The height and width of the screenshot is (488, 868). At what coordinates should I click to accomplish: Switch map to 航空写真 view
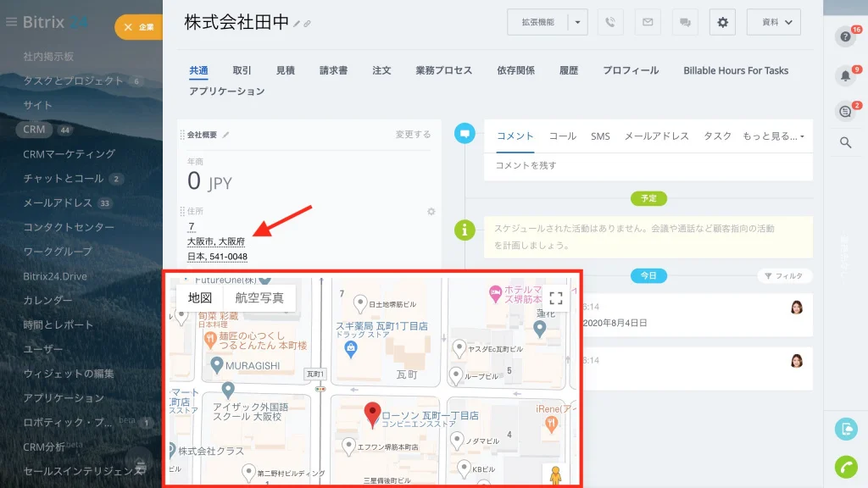[x=259, y=297]
